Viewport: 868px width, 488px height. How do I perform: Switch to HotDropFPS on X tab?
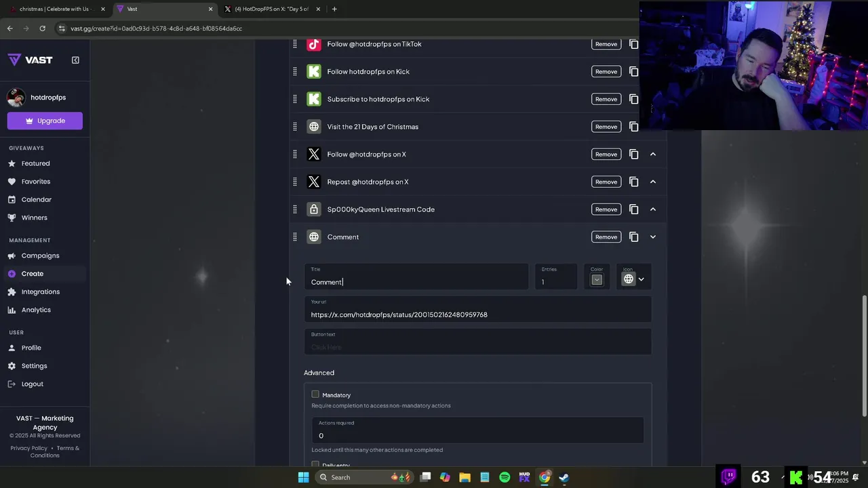click(271, 9)
